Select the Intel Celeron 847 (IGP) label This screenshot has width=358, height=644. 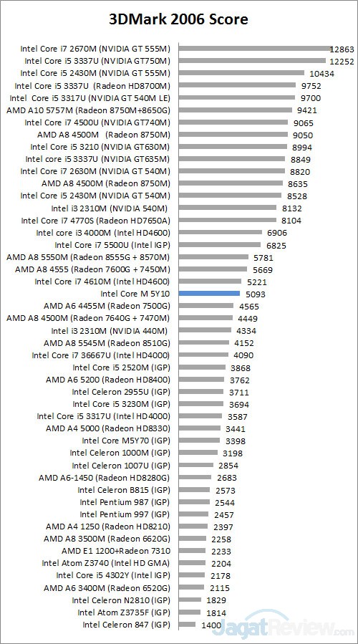[126, 625]
